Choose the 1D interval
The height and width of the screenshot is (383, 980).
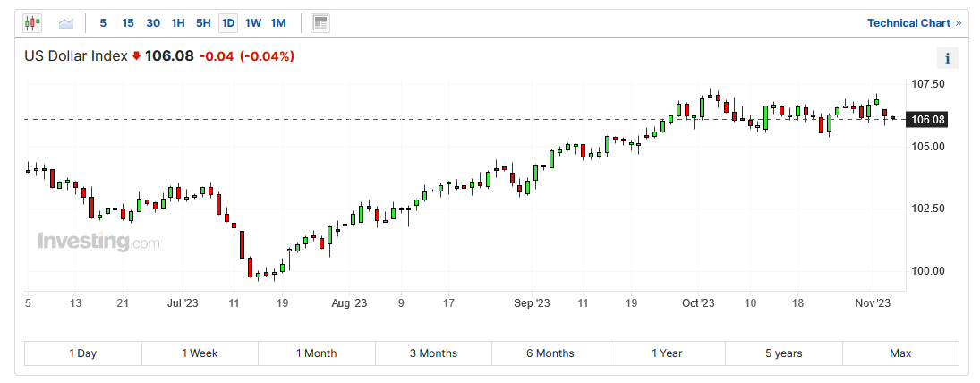pyautogui.click(x=228, y=22)
